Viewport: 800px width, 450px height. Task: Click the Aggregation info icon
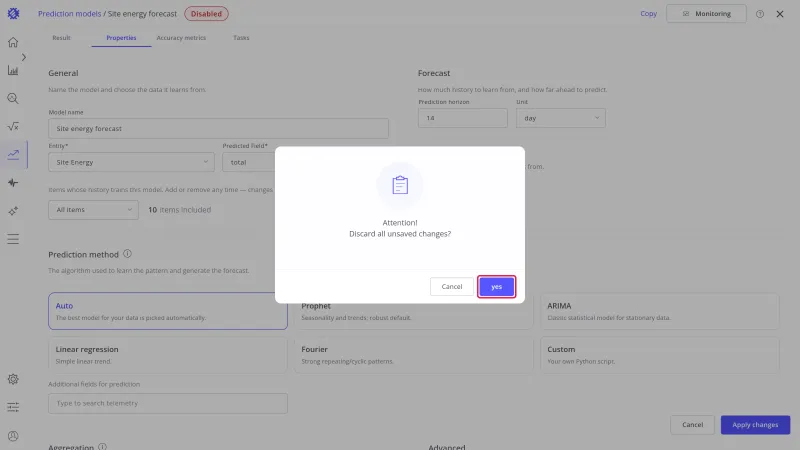pos(103,446)
